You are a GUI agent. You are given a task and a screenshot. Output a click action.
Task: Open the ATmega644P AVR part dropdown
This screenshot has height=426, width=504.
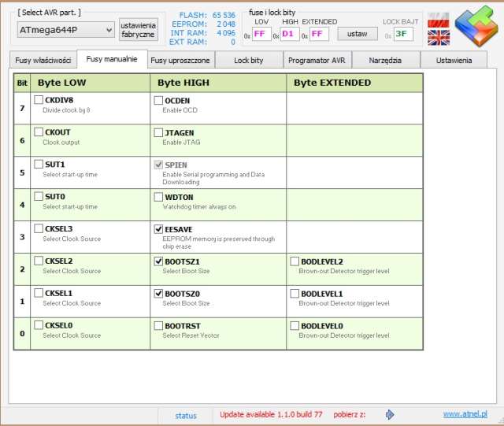(x=66, y=29)
